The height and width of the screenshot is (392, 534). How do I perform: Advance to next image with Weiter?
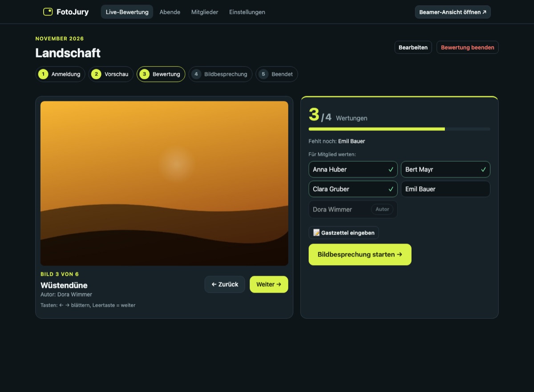(x=269, y=284)
